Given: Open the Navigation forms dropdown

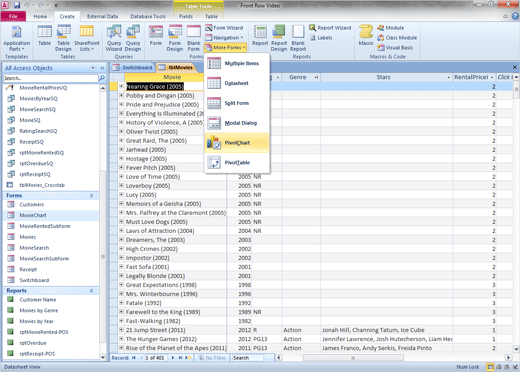Looking at the screenshot, I should click(x=224, y=38).
